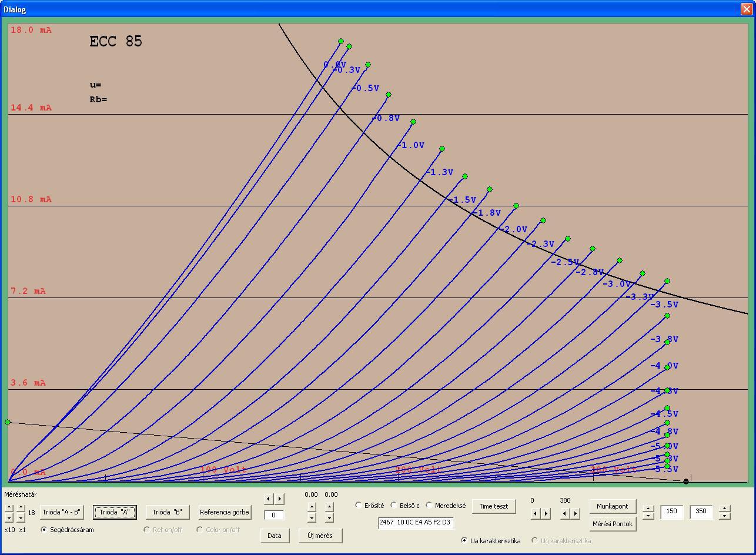The image size is (756, 555).
Task: Click the right arrow under the 380 value
Action: pyautogui.click(x=576, y=513)
